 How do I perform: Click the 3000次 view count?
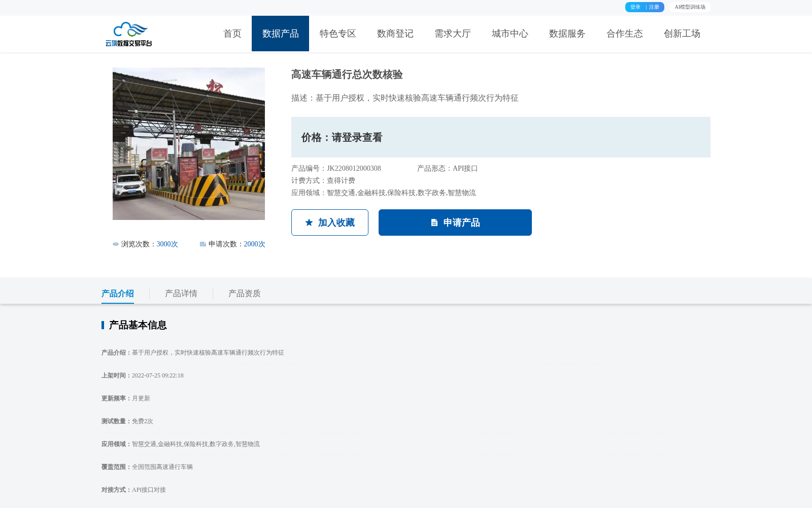[x=167, y=244]
